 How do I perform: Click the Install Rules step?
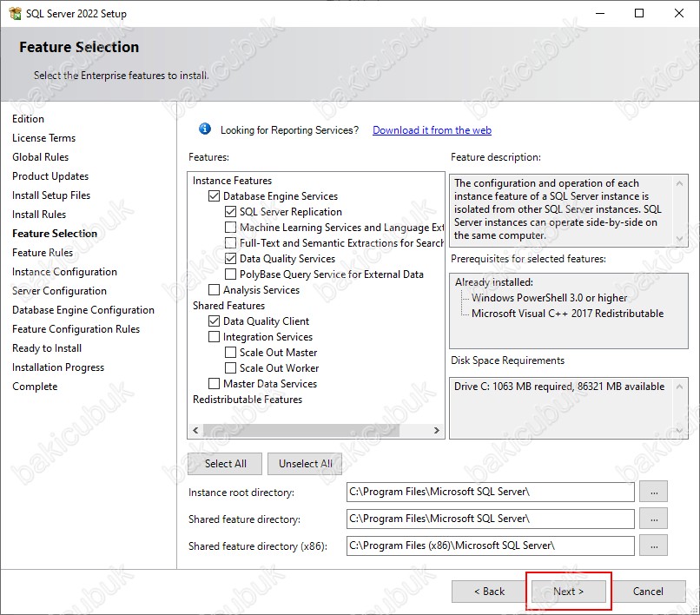pyautogui.click(x=39, y=215)
